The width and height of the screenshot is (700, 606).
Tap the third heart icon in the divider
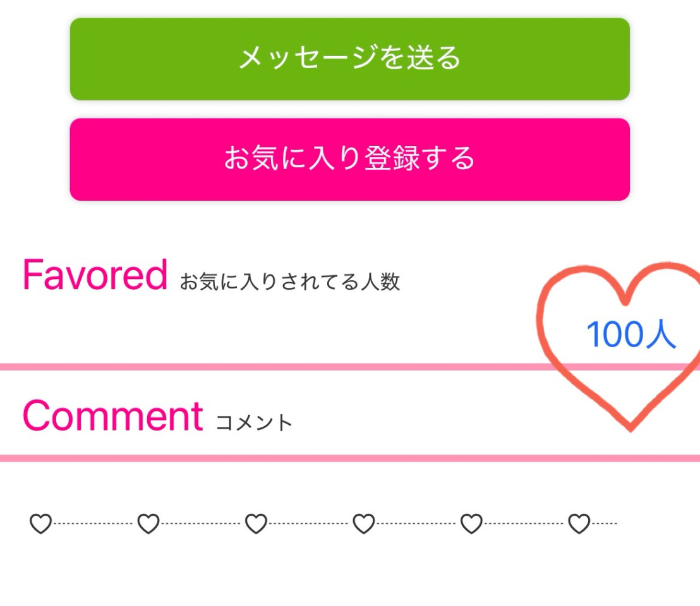[x=256, y=523]
